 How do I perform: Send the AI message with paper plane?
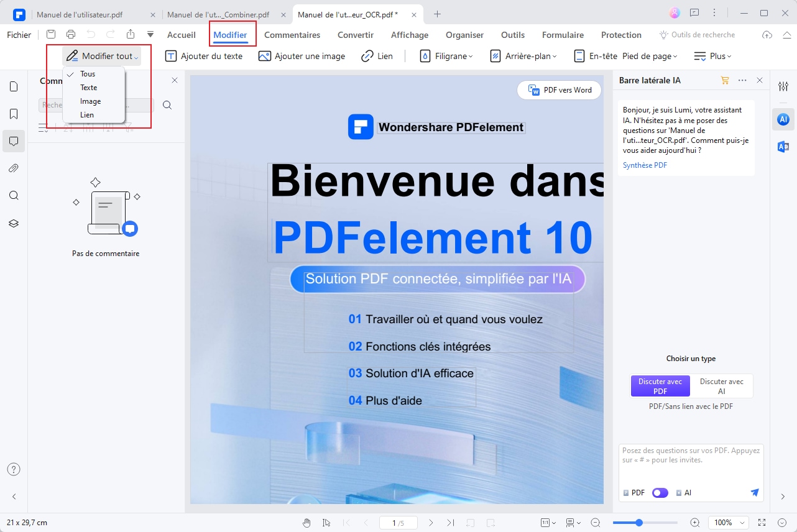pos(755,493)
